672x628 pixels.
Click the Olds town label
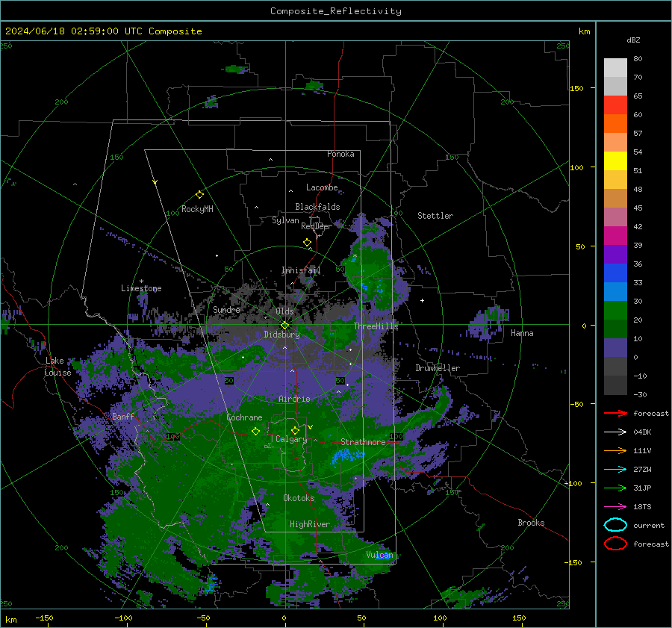coord(284,311)
